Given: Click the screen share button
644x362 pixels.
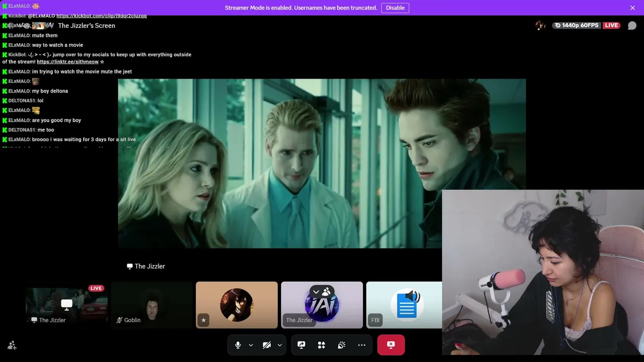Looking at the screenshot, I should tap(301, 345).
